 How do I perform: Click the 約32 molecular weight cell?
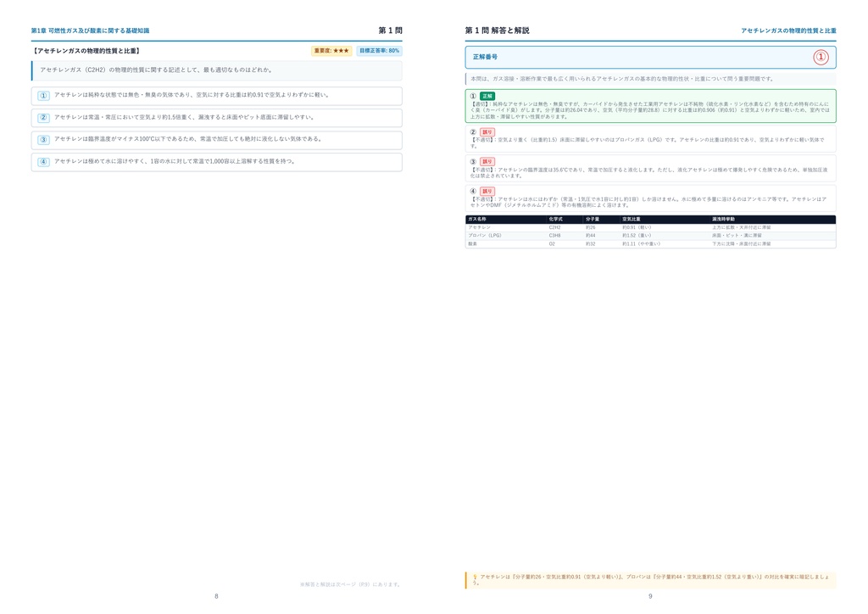point(591,244)
